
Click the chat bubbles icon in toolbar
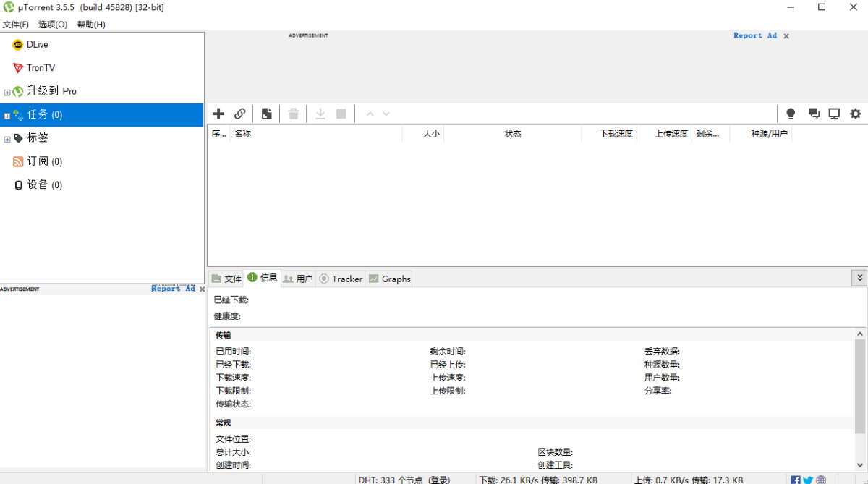[814, 114]
